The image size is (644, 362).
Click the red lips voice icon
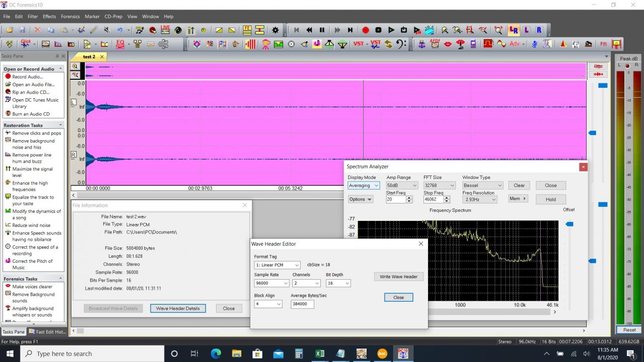click(448, 44)
